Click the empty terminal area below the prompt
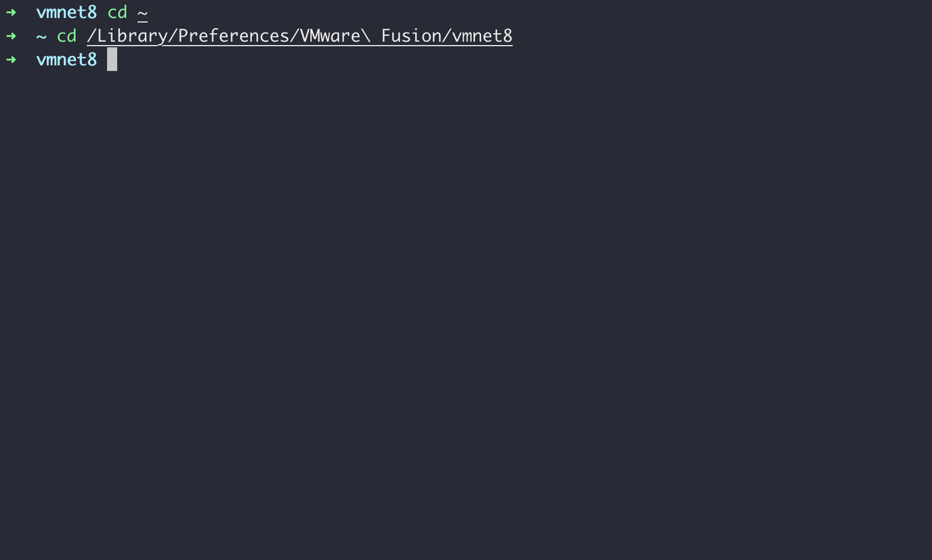 [466, 315]
